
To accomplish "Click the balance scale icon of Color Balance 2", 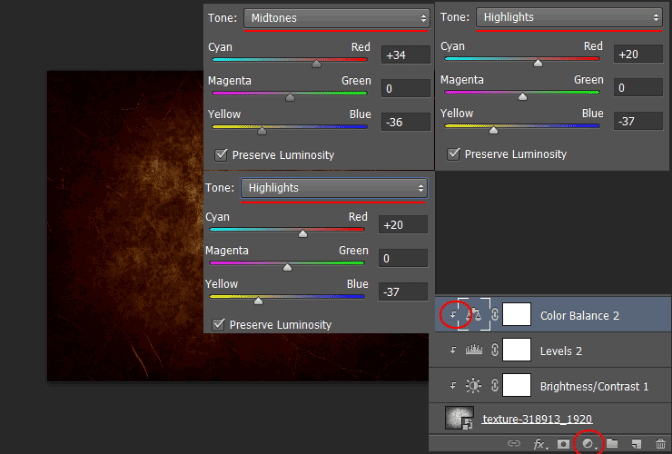I will point(474,315).
